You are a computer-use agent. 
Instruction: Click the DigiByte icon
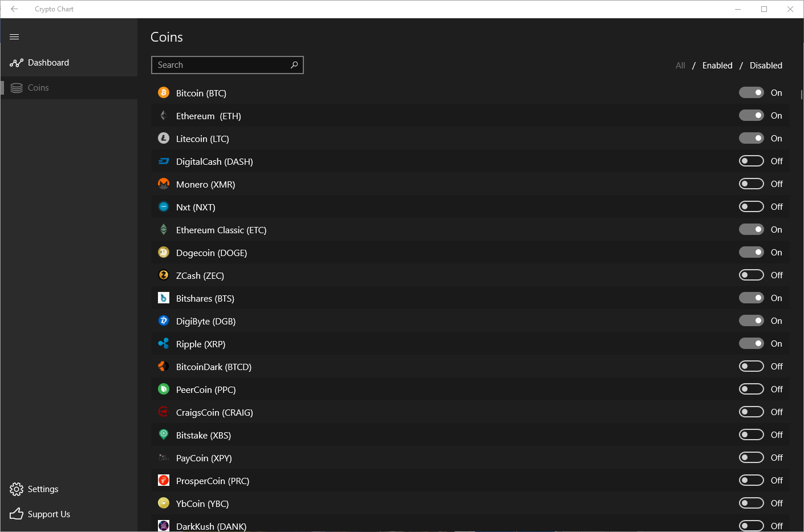tap(164, 320)
